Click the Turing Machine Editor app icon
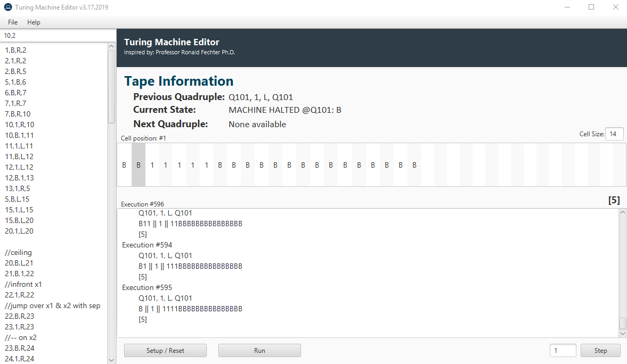 tap(7, 7)
